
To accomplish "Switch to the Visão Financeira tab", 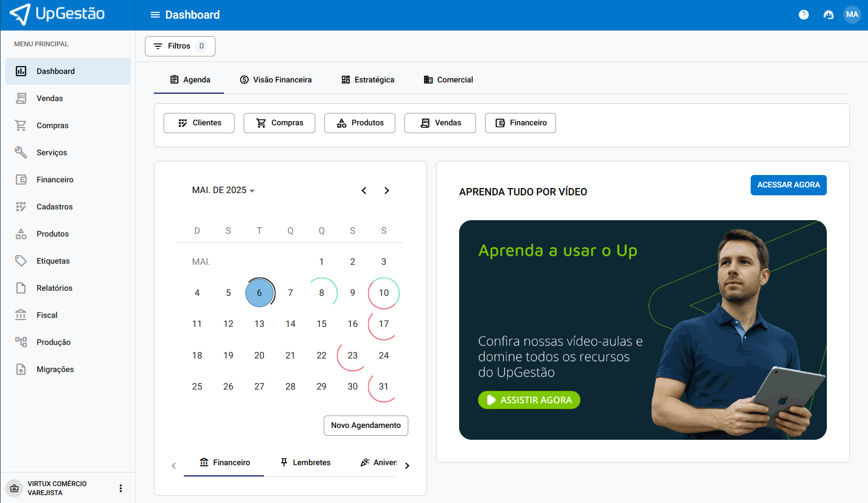I will (x=275, y=80).
